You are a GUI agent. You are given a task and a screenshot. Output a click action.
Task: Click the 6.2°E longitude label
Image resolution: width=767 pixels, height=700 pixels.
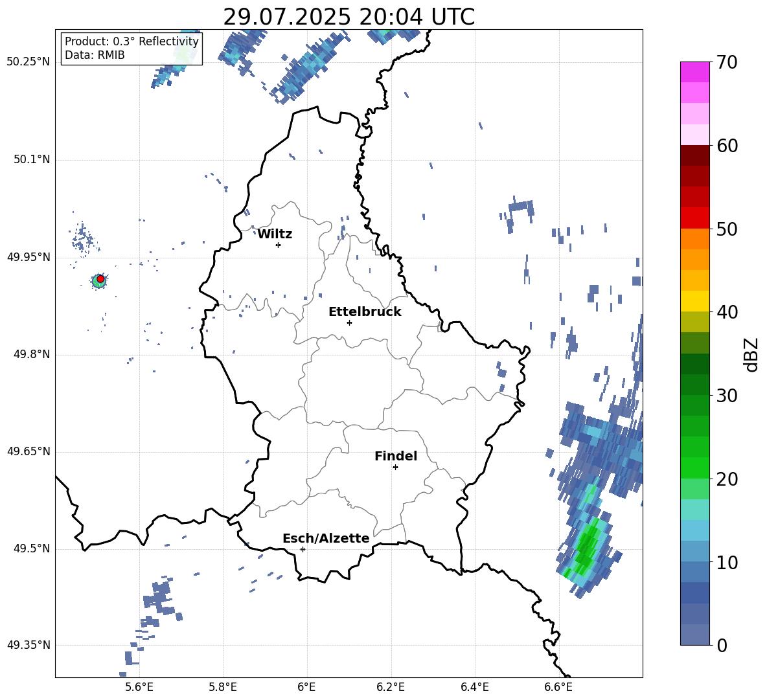[x=391, y=687]
